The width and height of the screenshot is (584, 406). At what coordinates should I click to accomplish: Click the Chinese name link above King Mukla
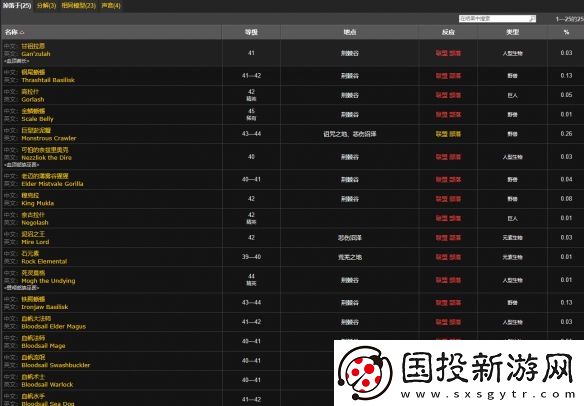click(30, 195)
